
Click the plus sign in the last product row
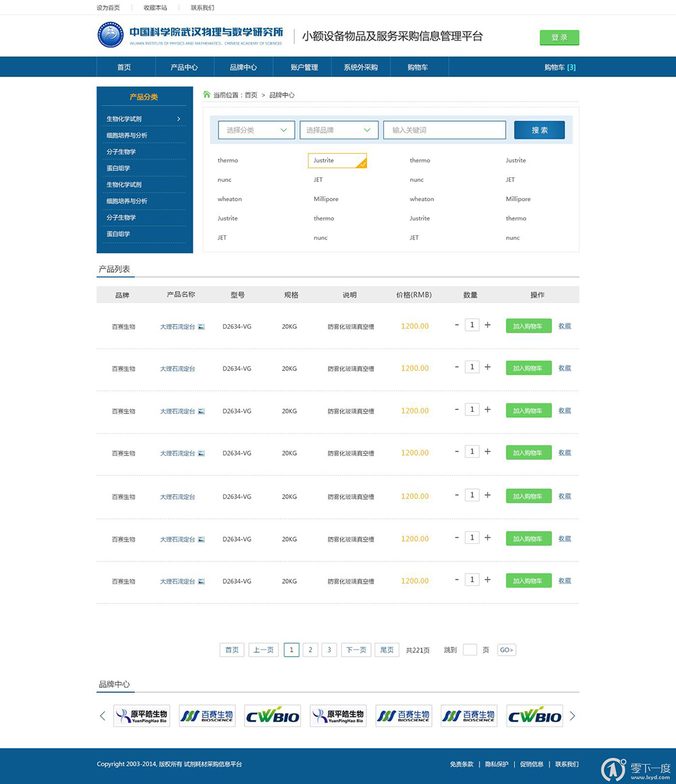487,580
